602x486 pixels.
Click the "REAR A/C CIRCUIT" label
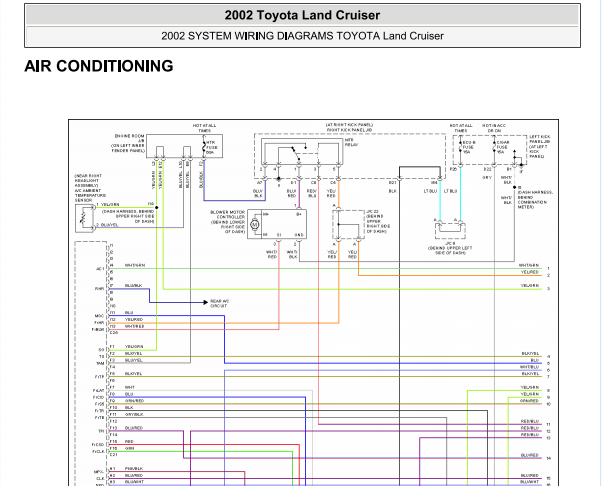tap(220, 303)
